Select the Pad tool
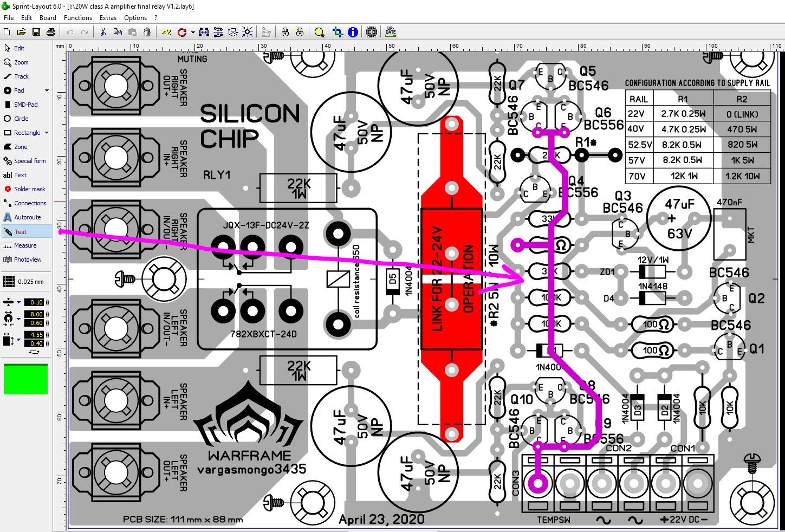Screen dimensions: 785x532 tap(22, 90)
